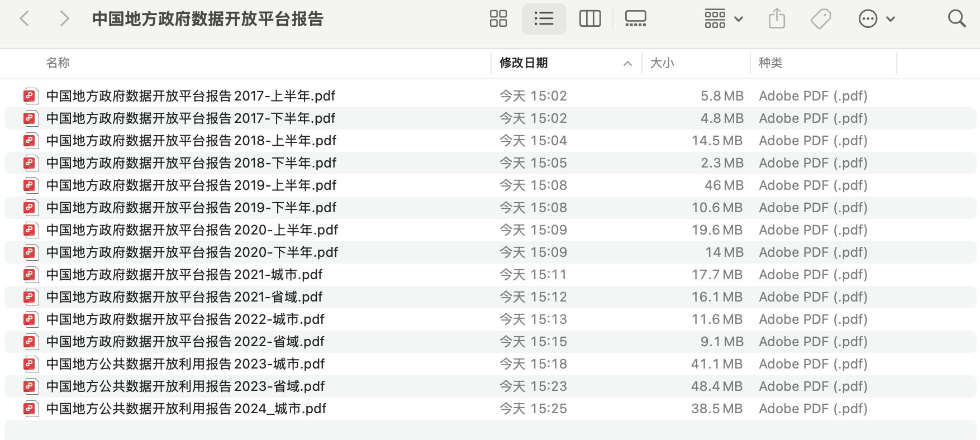Go forward with the right chevron
The image size is (980, 440).
(x=64, y=19)
